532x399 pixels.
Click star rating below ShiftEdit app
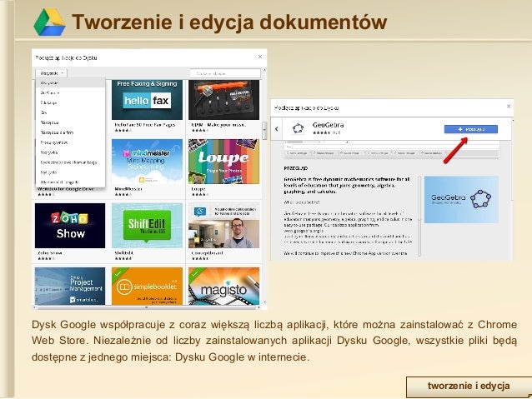click(x=123, y=259)
